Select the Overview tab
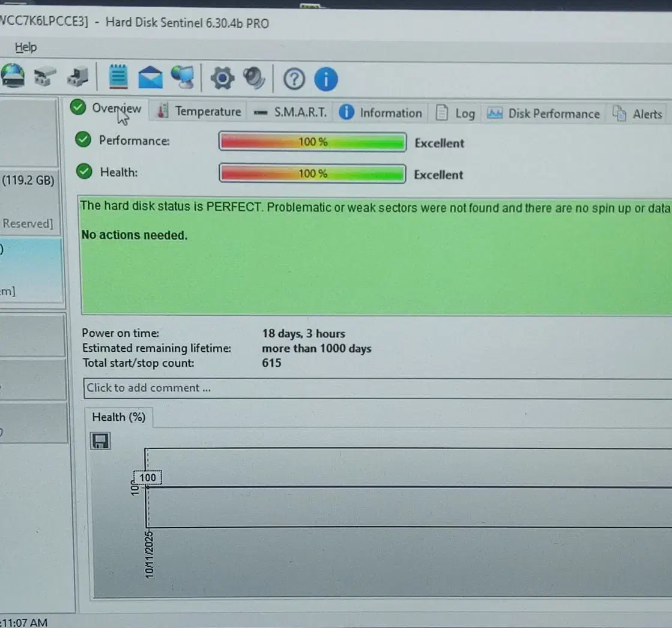 click(x=106, y=109)
